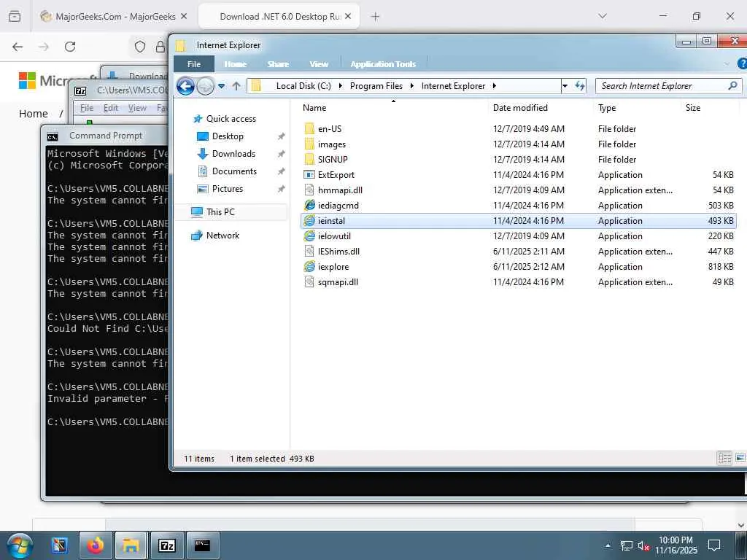The image size is (747, 560).
Task: Switch to the Home ribbon tab
Action: pyautogui.click(x=236, y=64)
